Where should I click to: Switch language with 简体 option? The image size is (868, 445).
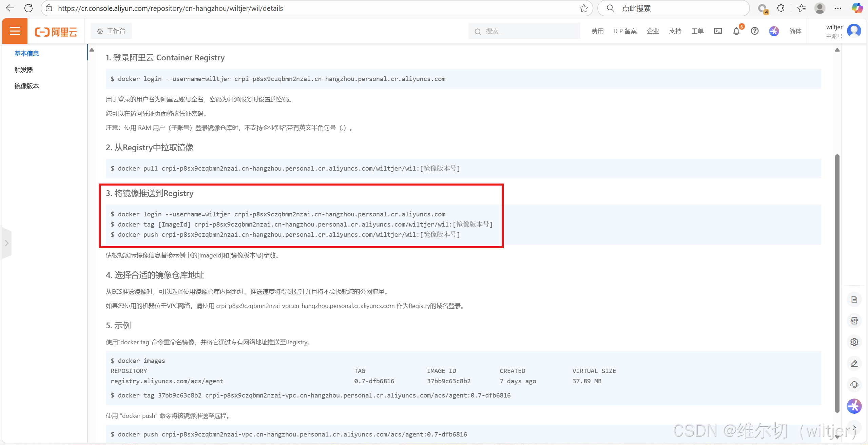click(795, 31)
